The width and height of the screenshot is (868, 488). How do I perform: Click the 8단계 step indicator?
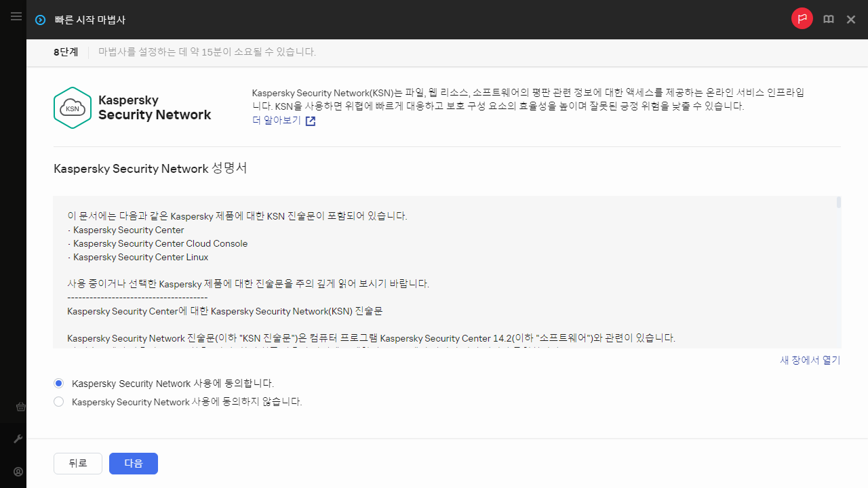tap(65, 52)
